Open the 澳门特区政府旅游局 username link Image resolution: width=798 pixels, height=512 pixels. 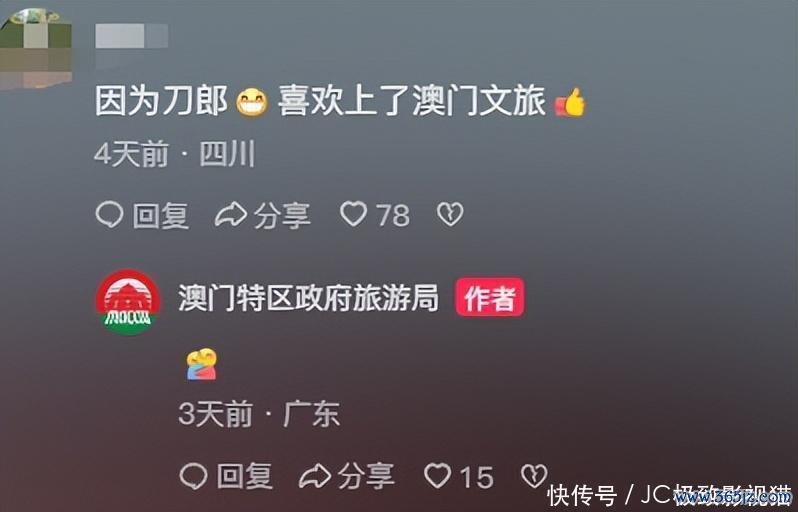tap(308, 298)
